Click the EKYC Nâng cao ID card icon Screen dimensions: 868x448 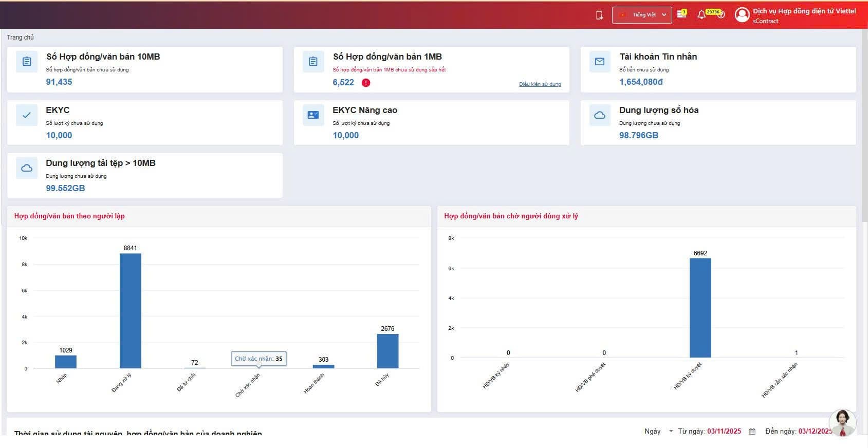point(313,115)
